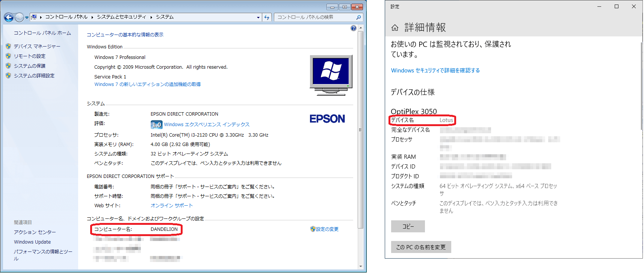Expand the arrow after システムとセキュリティ breadcrumb
644x274 pixels.
(x=151, y=17)
